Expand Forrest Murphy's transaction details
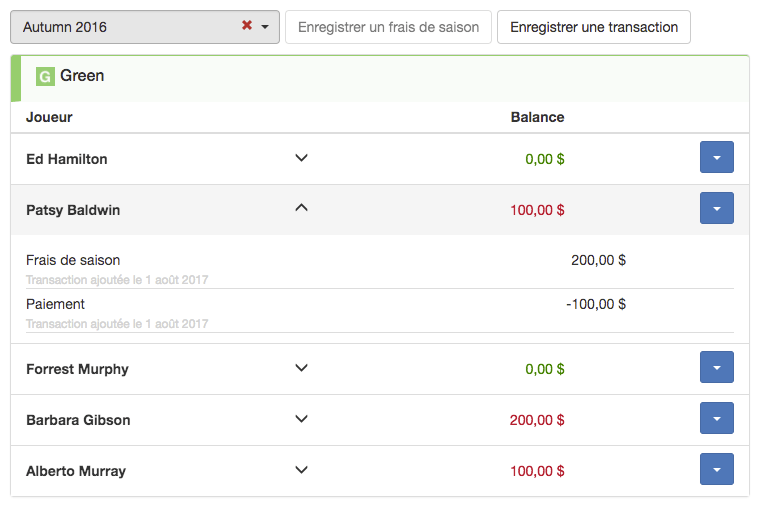The image size is (761, 505). coord(301,368)
